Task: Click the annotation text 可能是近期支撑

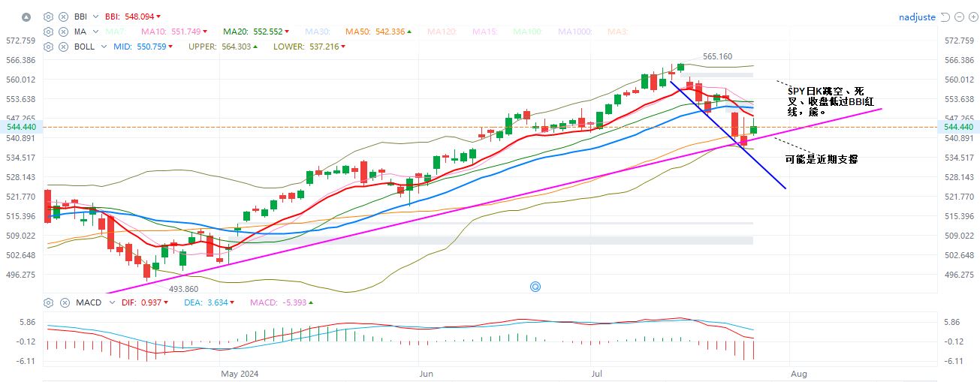Action: click(822, 159)
